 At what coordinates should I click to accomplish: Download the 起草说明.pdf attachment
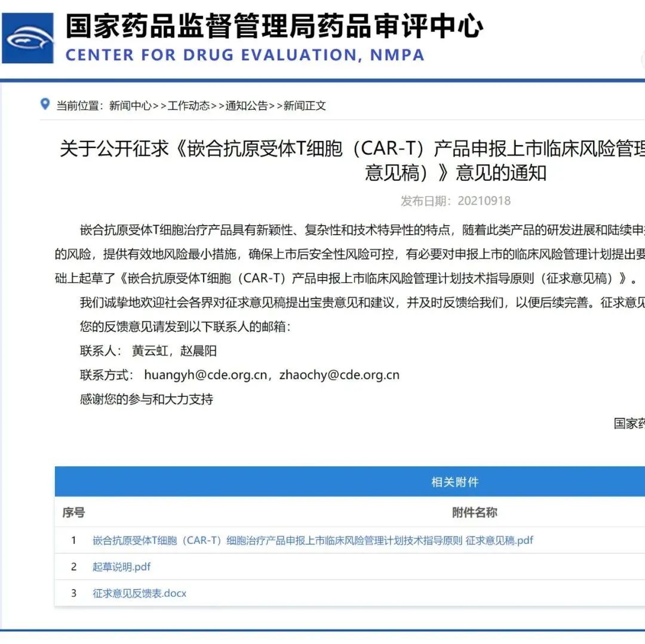coord(121,567)
